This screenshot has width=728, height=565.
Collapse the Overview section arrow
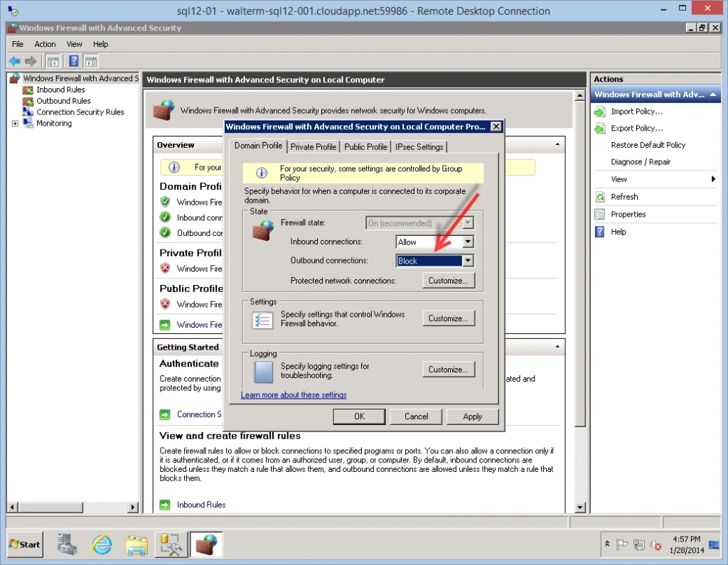(557, 145)
